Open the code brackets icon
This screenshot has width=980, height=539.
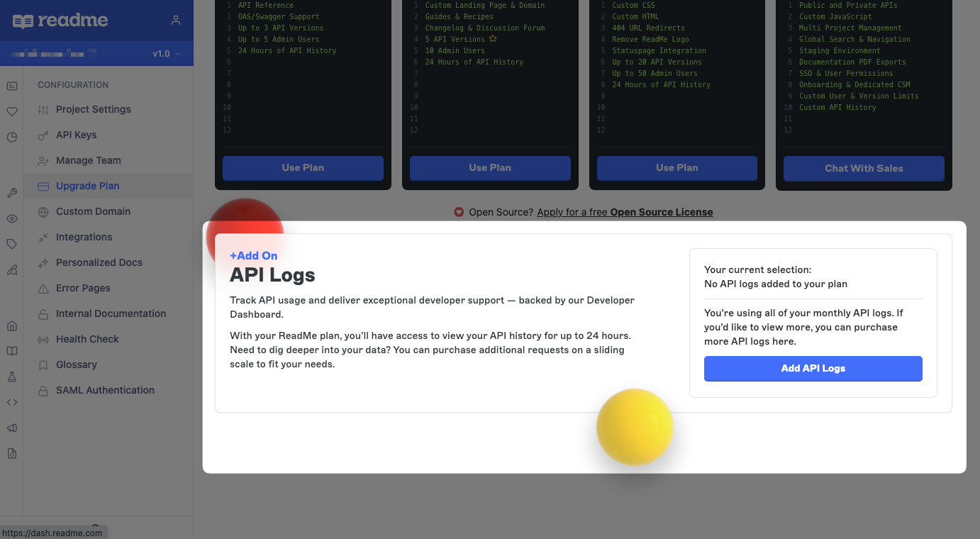pyautogui.click(x=11, y=402)
